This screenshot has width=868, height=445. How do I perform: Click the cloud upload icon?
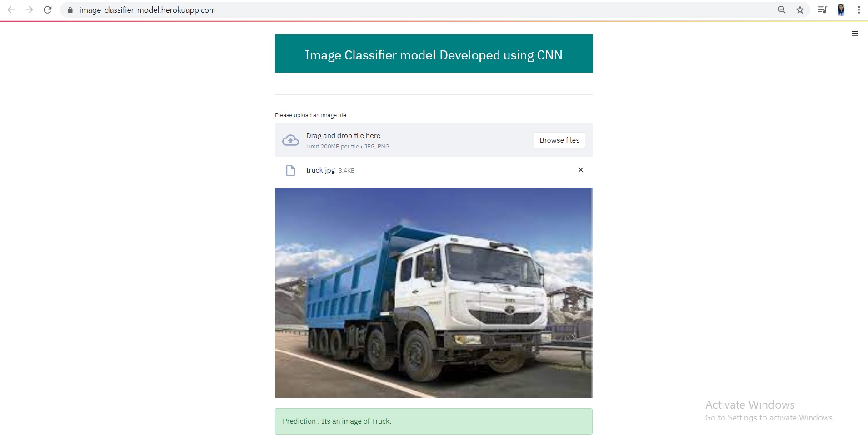pyautogui.click(x=290, y=140)
